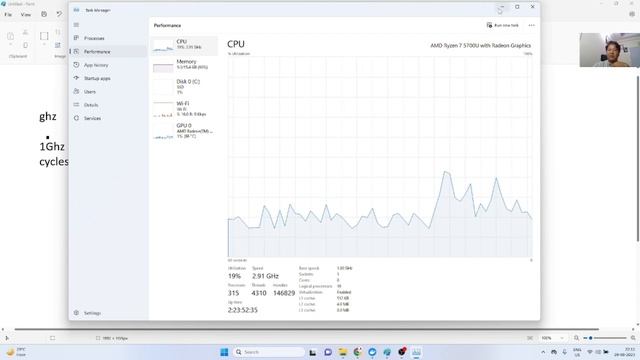Open Google Chrome from the taskbar
Image resolution: width=640 pixels, height=360 pixels.
point(358,352)
